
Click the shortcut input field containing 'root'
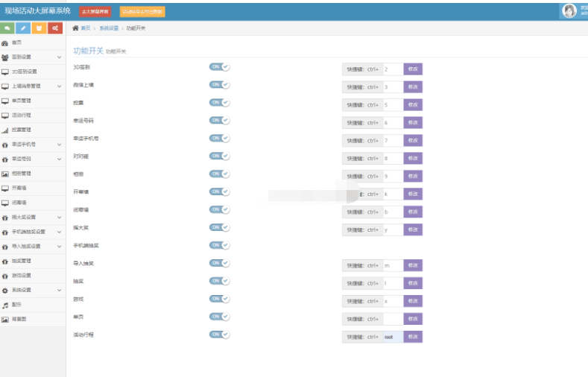392,337
